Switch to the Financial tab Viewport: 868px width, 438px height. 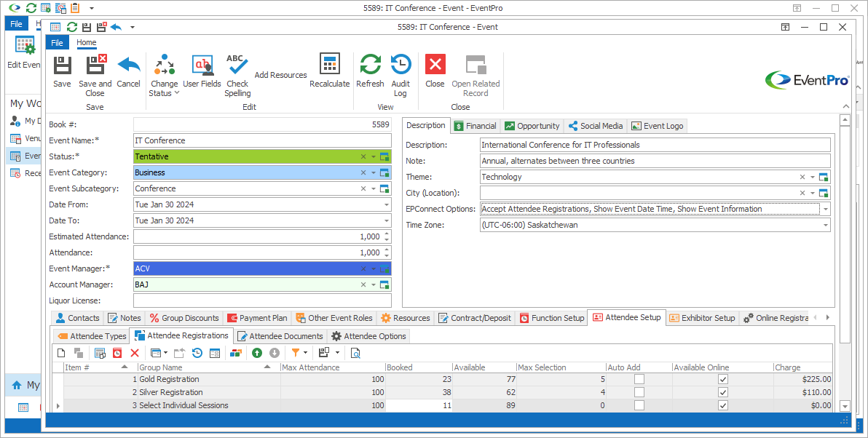click(x=475, y=126)
